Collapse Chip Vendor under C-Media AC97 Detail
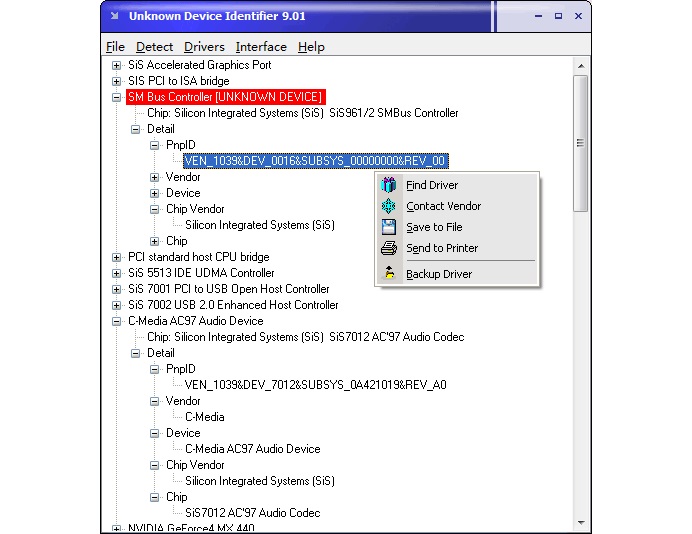This screenshot has width=692, height=534. [x=154, y=465]
